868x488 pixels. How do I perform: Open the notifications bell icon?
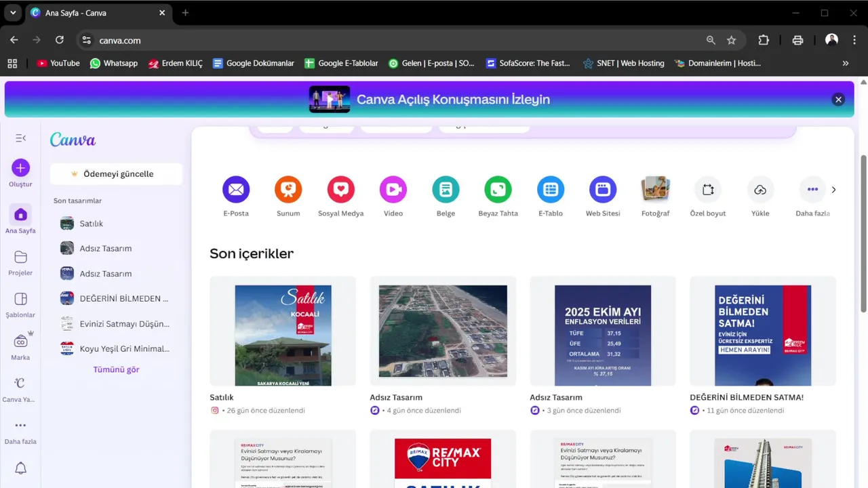point(20,468)
